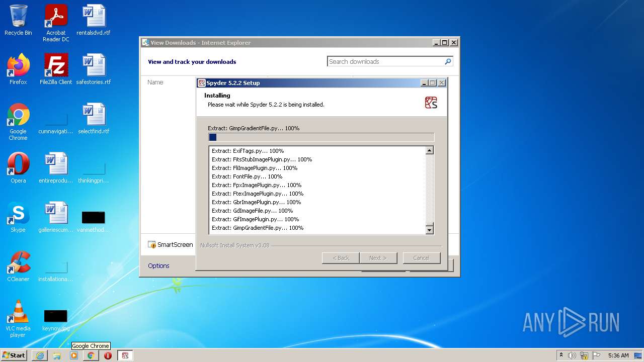Select the cumnavigati... desktop file
644x362 pixels.
coord(56,122)
